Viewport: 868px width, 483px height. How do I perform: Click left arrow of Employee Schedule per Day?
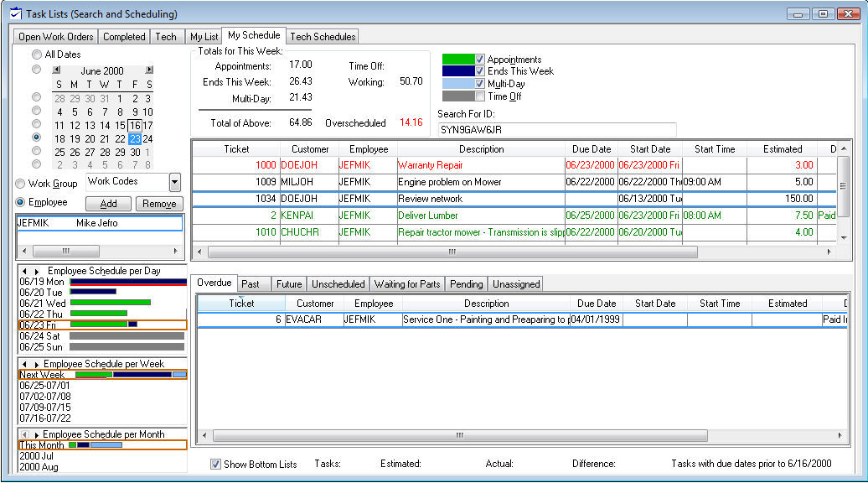coord(24,271)
